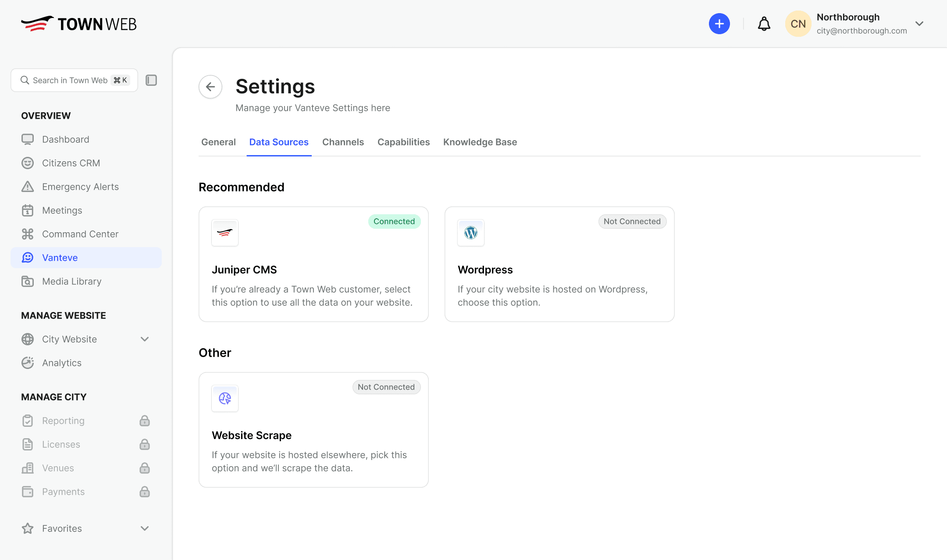The width and height of the screenshot is (947, 560).
Task: Click the Citizens CRM smiley icon
Action: 28,163
